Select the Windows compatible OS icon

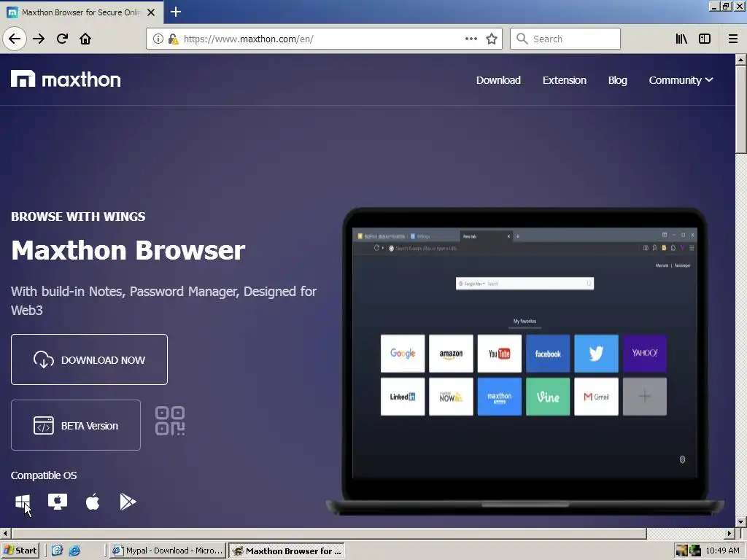pyautogui.click(x=23, y=502)
